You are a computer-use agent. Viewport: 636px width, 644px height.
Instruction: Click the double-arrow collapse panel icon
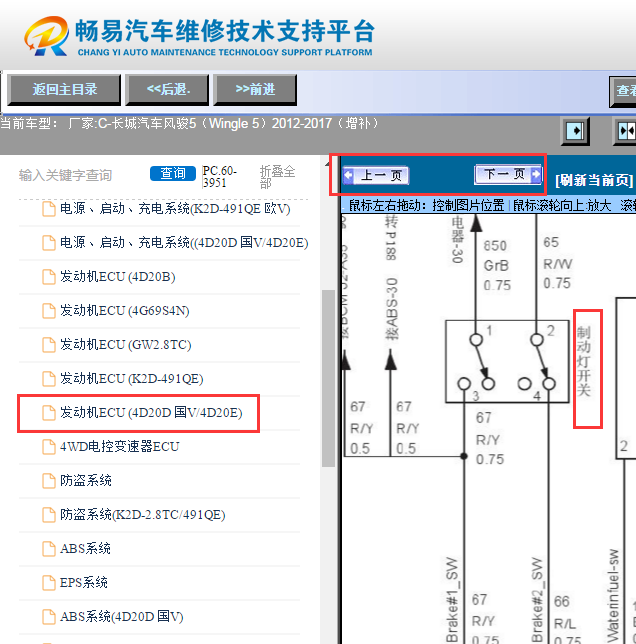tap(625, 131)
